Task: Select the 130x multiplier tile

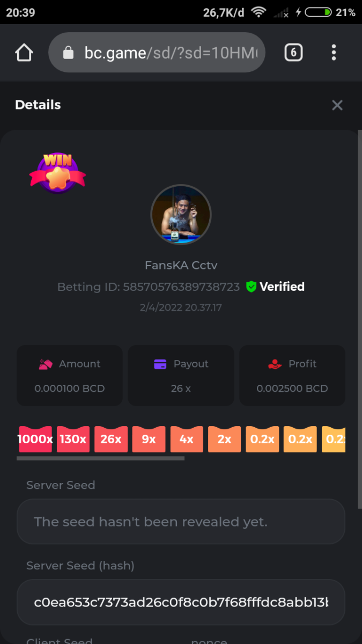Action: pos(73,439)
